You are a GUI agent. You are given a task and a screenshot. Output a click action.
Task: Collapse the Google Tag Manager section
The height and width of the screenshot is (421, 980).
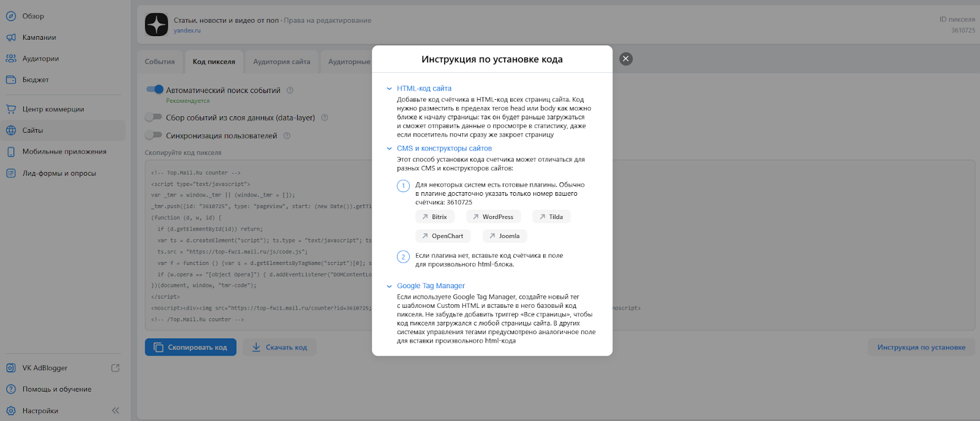(x=390, y=286)
